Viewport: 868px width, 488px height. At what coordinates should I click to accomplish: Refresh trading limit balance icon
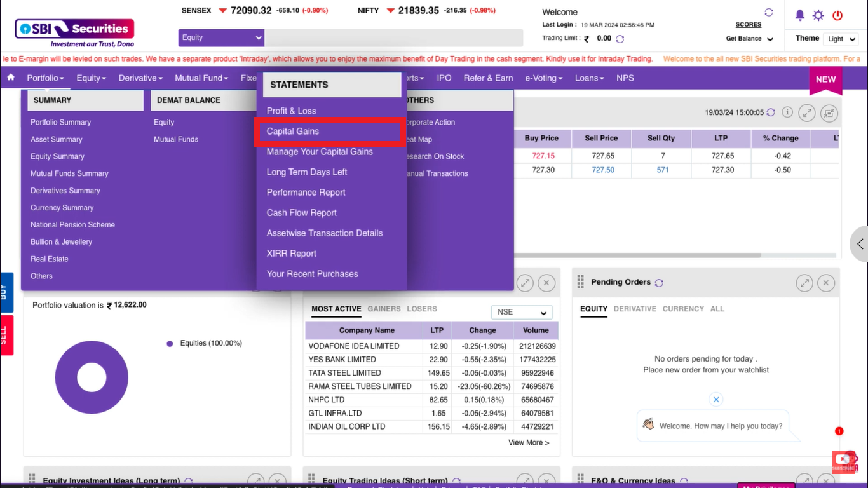coord(620,39)
